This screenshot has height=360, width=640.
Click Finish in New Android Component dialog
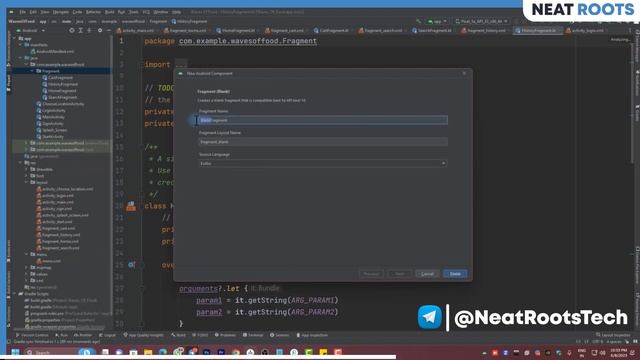point(455,274)
